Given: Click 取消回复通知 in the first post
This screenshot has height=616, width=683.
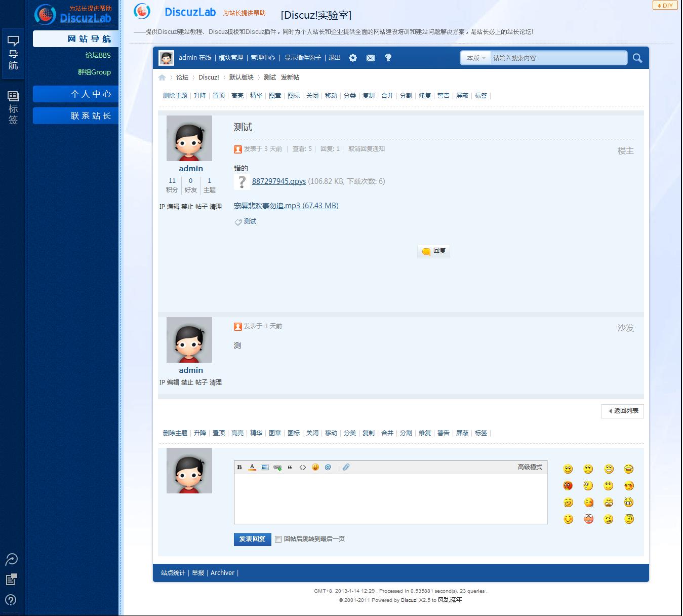Looking at the screenshot, I should 367,149.
